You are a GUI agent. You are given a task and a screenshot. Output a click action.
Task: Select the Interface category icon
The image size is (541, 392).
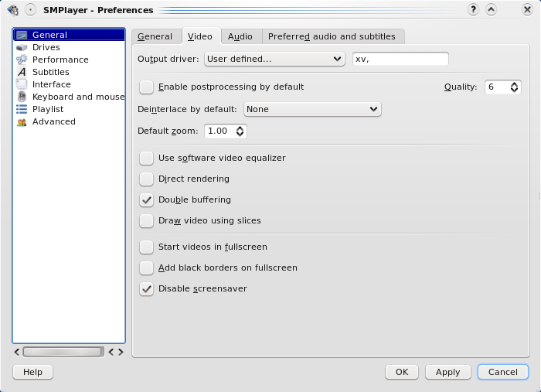[22, 84]
